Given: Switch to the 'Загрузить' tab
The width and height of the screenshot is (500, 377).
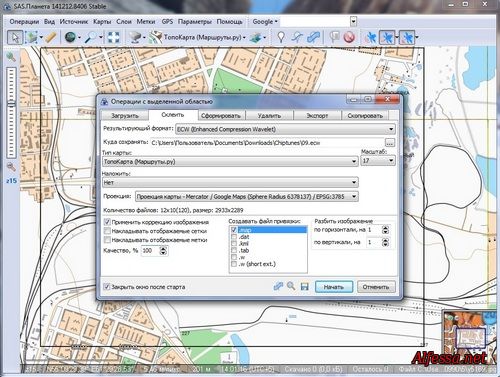Looking at the screenshot, I should [x=125, y=116].
